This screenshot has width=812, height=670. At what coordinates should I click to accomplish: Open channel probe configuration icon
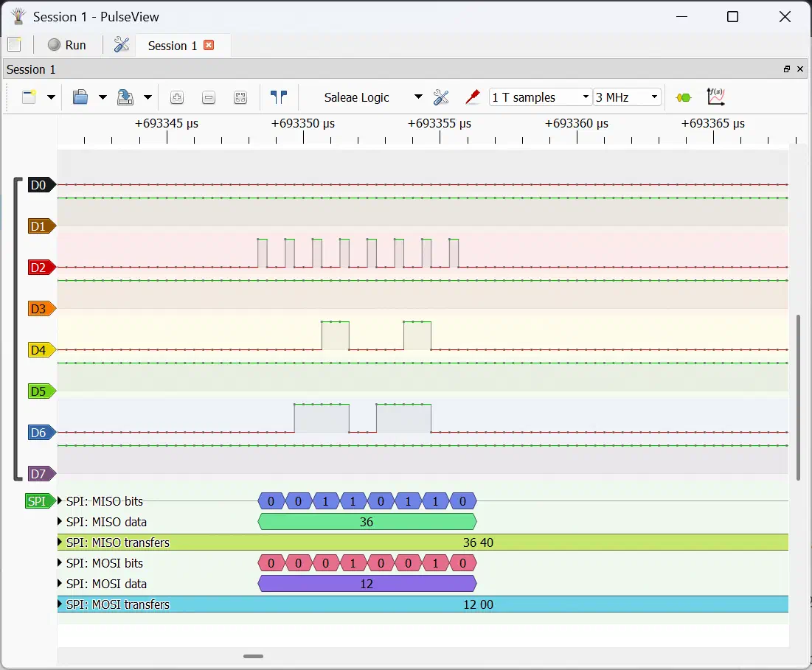pos(472,97)
